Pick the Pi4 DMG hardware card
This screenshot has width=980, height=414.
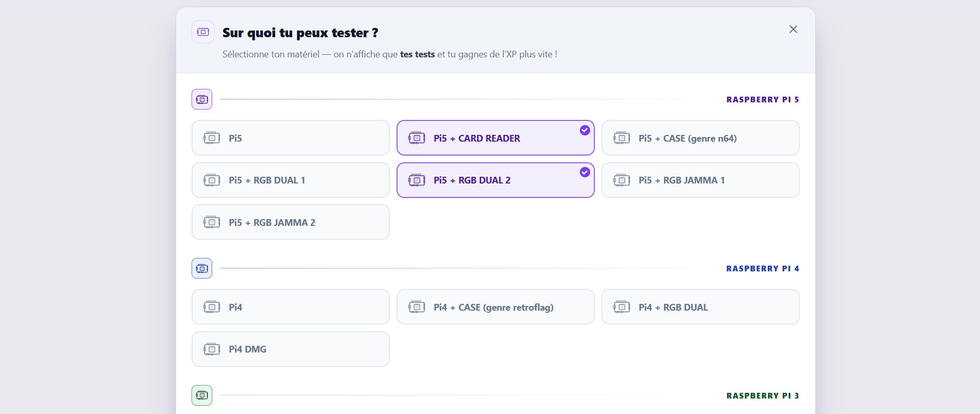click(290, 349)
